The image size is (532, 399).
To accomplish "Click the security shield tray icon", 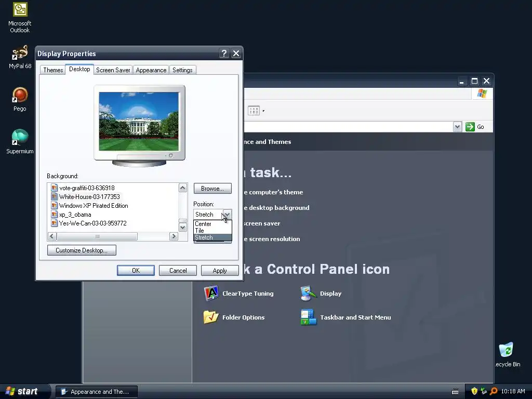I will tap(474, 391).
